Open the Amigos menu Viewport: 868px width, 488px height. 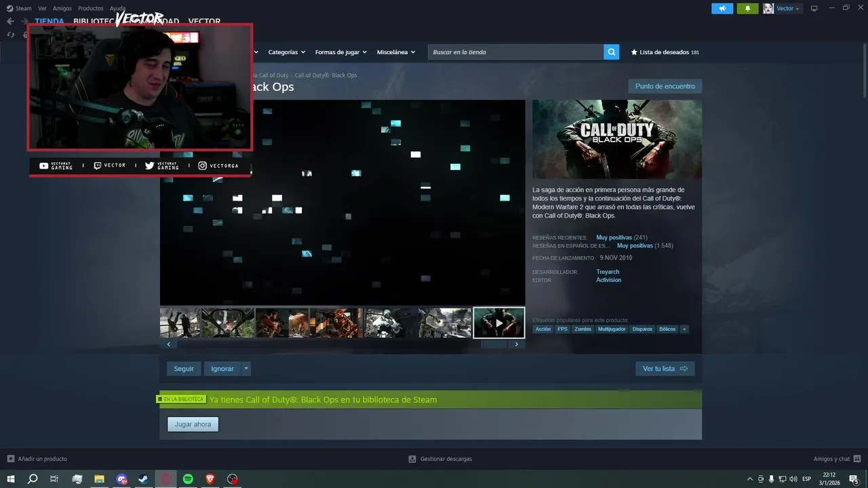pyautogui.click(x=62, y=8)
